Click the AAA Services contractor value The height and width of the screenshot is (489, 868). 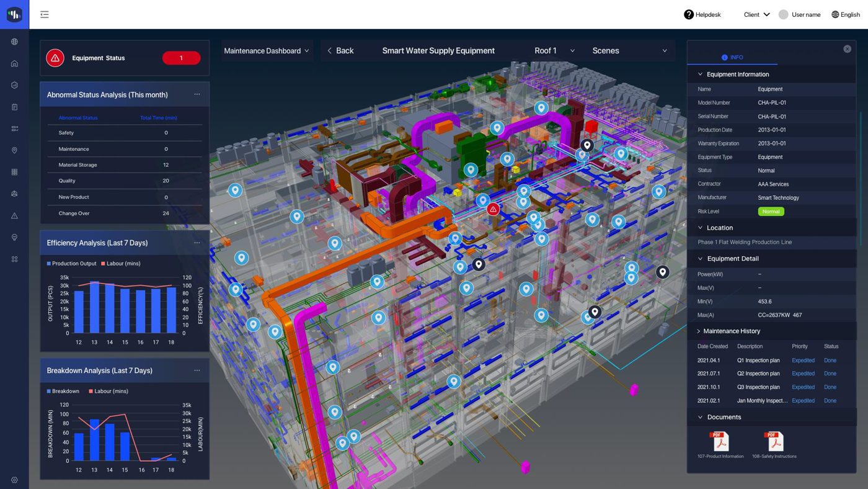tap(773, 184)
